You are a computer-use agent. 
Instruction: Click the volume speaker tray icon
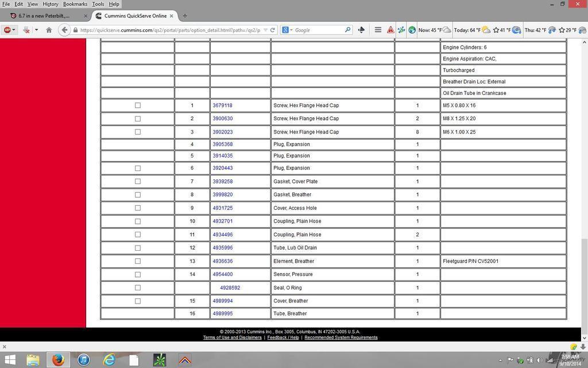[x=540, y=361]
